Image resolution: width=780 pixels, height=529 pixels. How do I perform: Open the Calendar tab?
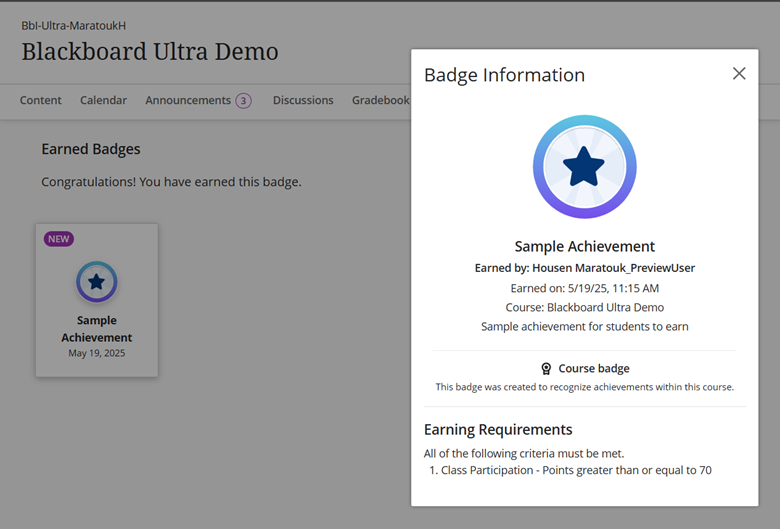103,100
